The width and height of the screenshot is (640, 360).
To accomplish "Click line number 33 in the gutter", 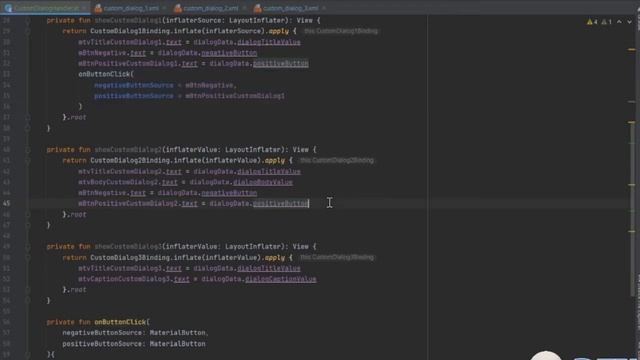I will click(7, 74).
